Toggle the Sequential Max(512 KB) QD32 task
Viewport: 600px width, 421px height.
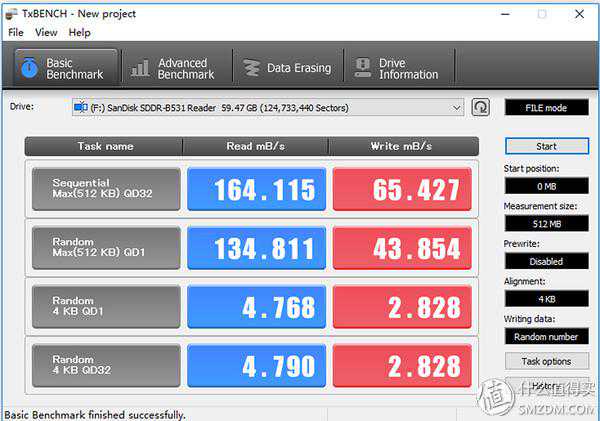(106, 189)
